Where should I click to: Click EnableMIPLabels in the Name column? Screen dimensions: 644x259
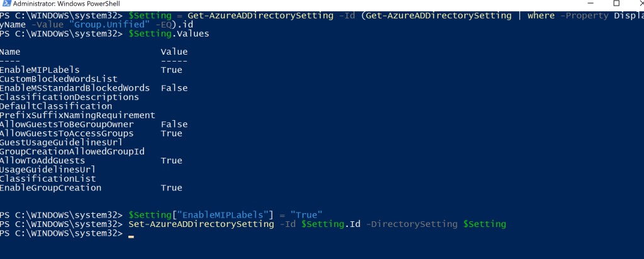tap(40, 70)
